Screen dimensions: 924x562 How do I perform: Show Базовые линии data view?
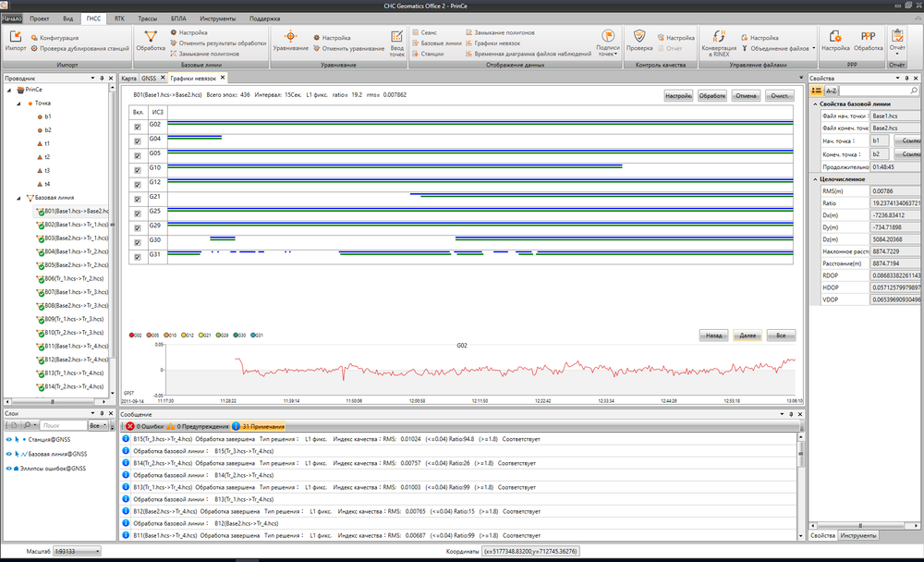[437, 43]
